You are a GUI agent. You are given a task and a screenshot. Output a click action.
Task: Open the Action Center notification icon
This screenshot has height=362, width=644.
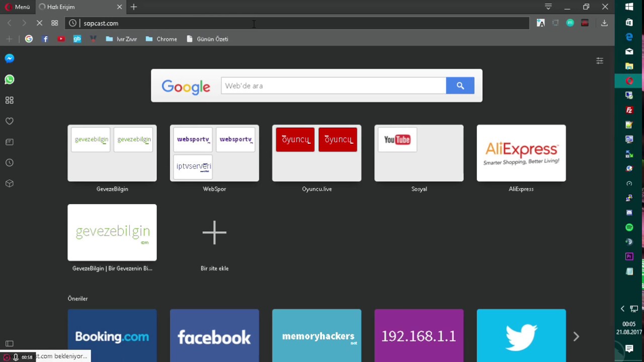click(x=629, y=348)
